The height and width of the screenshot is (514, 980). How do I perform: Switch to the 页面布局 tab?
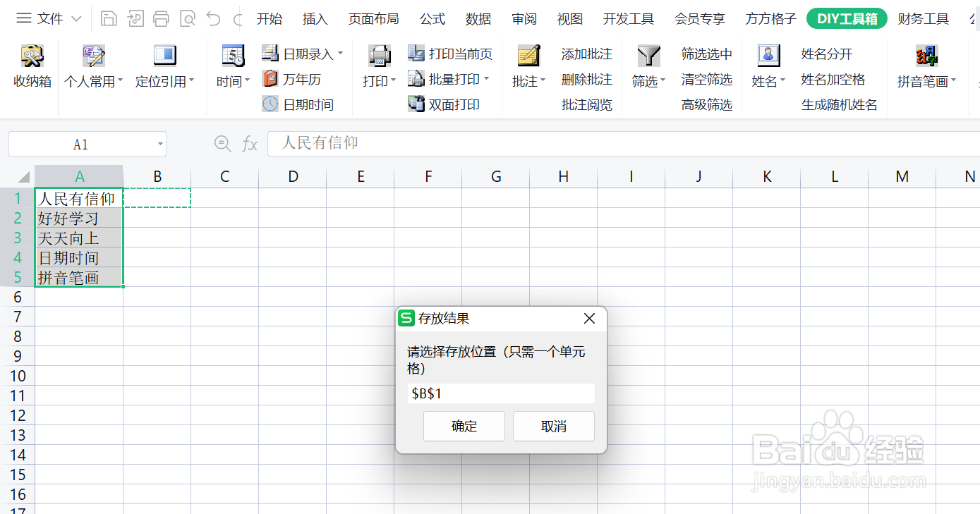(x=373, y=19)
